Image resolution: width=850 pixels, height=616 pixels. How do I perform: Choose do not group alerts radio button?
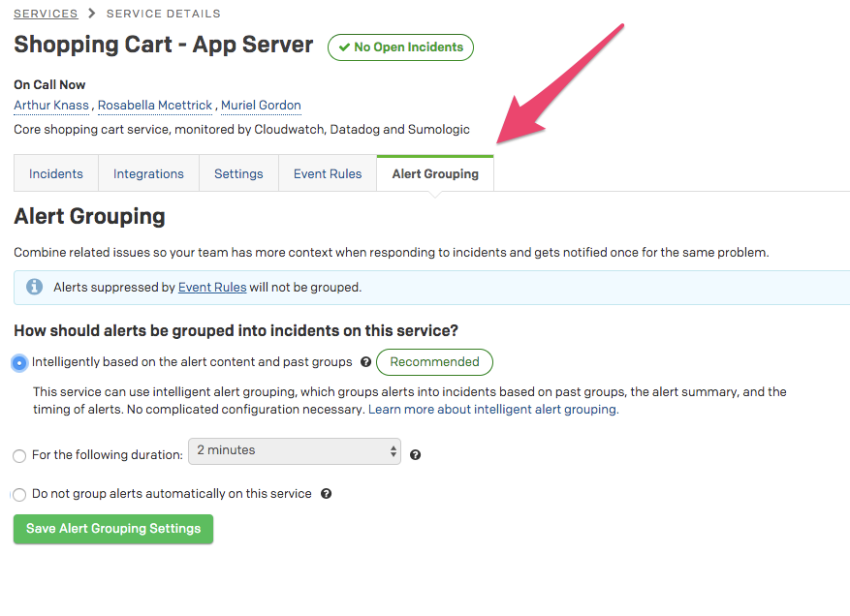tap(19, 494)
